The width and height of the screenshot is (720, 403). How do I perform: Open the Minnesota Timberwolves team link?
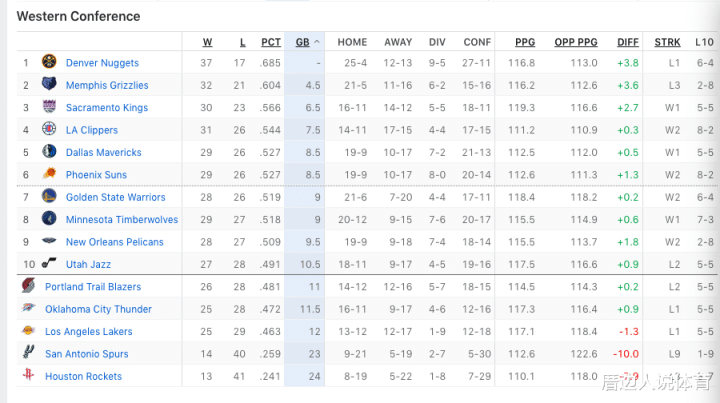click(122, 219)
